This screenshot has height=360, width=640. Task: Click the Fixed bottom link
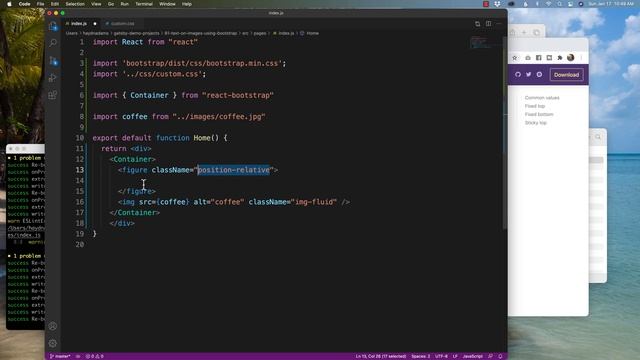pyautogui.click(x=539, y=114)
